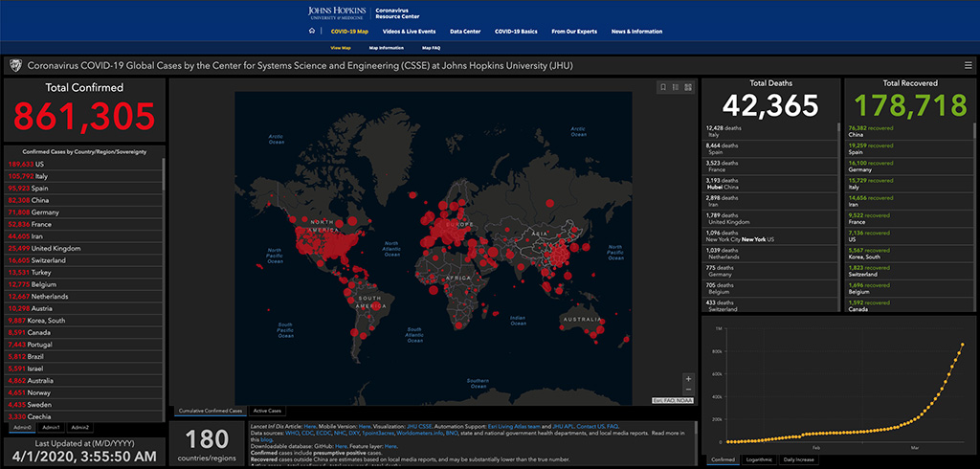The height and width of the screenshot is (469, 980).
Task: Select the France row with 52,836 cases
Action: 84,224
